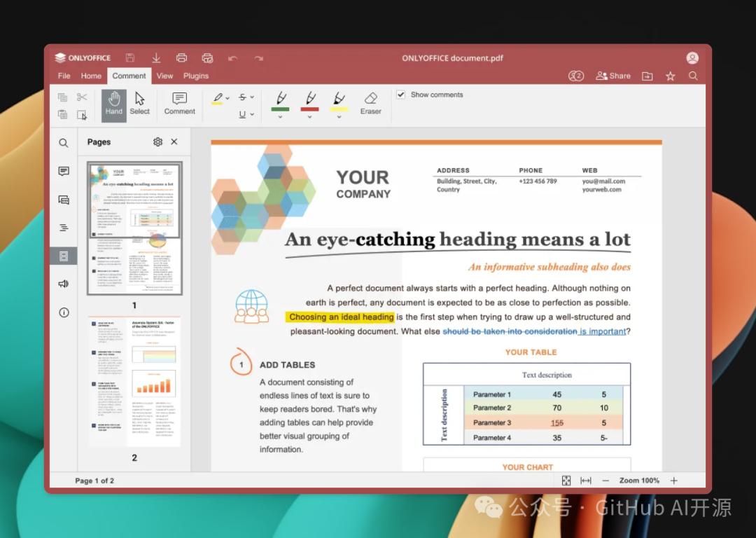This screenshot has height=538, width=756.
Task: Open the search panel from the left sidebar
Action: tap(64, 144)
